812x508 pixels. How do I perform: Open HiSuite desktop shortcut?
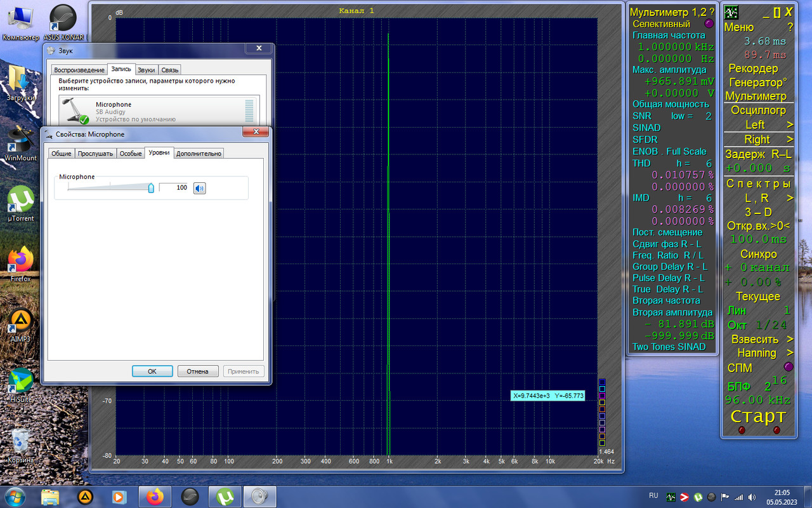pos(20,384)
